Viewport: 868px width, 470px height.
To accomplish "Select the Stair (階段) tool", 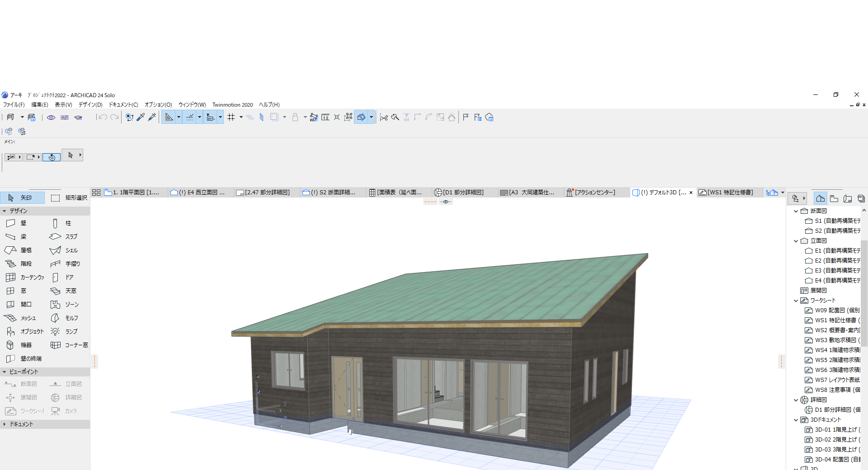I will click(18, 264).
